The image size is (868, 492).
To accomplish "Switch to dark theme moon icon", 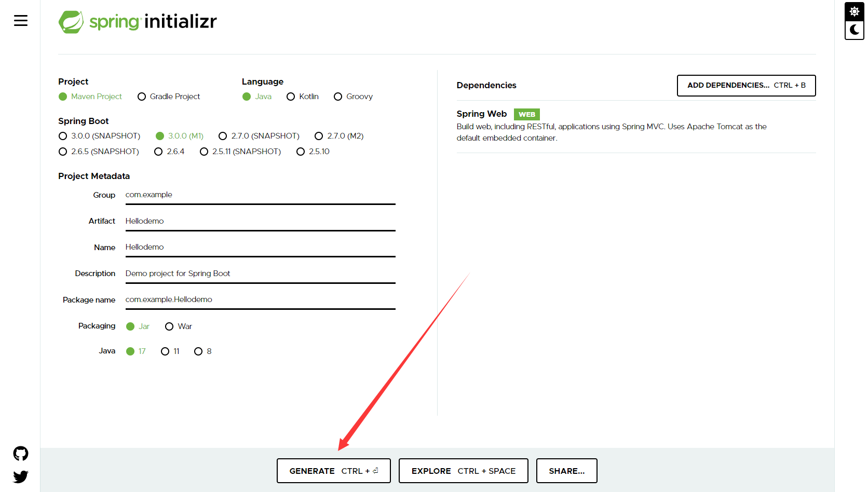I will [x=854, y=30].
